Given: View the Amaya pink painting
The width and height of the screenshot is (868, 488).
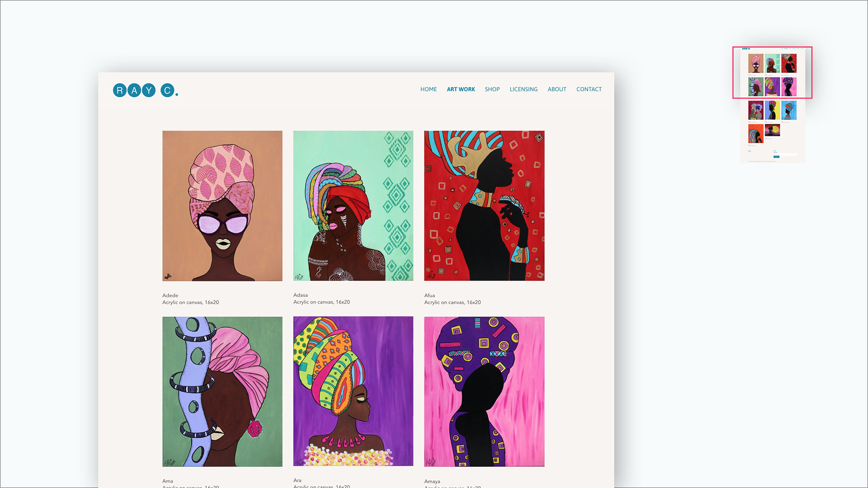Looking at the screenshot, I should coord(484,391).
